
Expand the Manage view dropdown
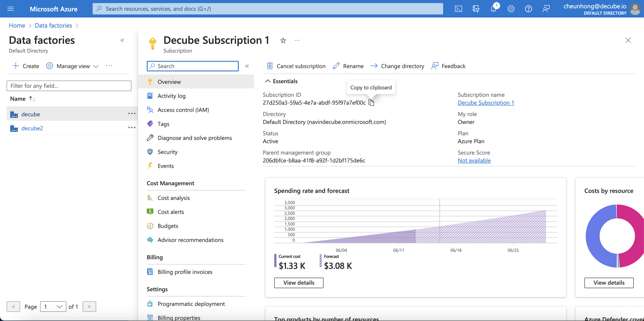pos(73,66)
